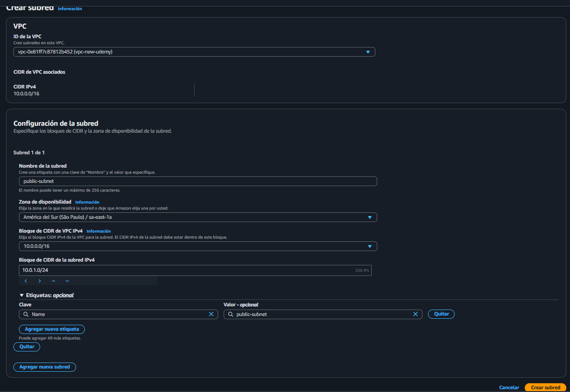570x392 pixels.
Task: Click the up chevron CIDR stepper icon
Action: tap(53, 281)
